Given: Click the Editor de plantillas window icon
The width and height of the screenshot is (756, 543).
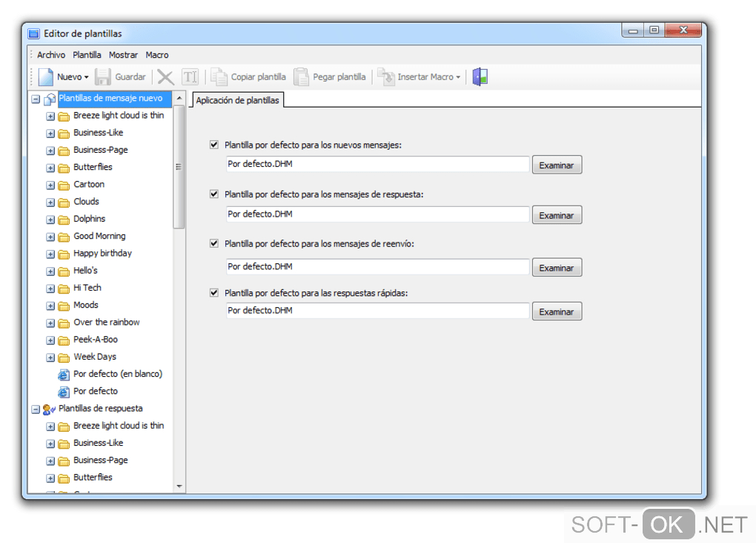Looking at the screenshot, I should pyautogui.click(x=34, y=34).
